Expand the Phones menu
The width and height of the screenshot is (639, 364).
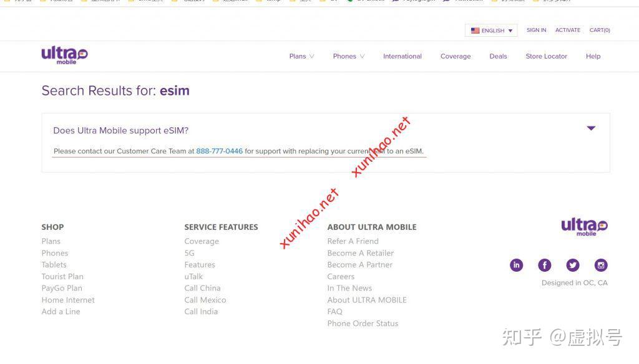coord(348,56)
